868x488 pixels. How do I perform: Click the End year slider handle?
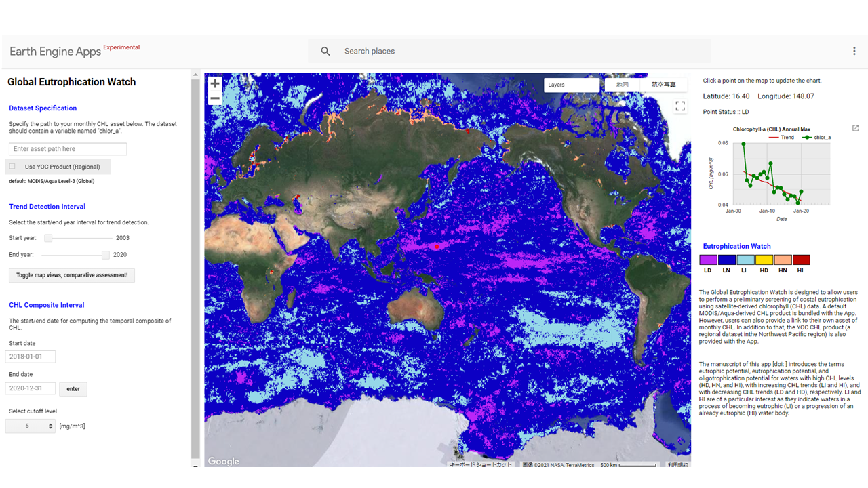tap(106, 255)
